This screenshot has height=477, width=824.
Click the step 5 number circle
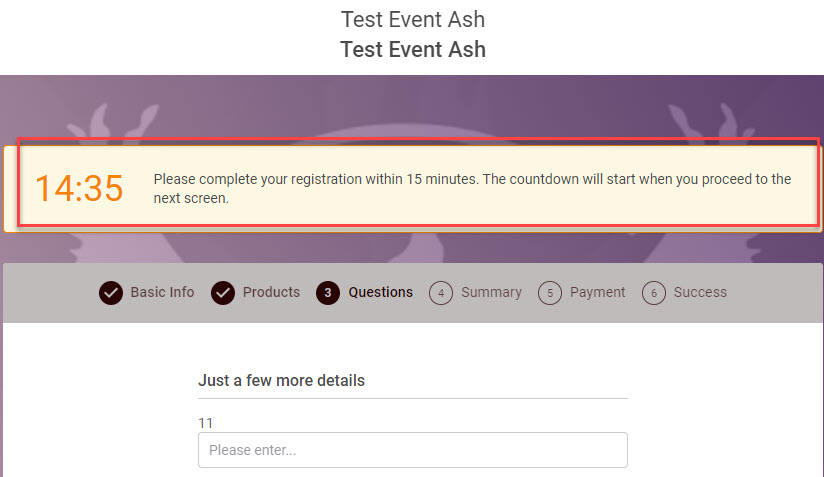[549, 293]
